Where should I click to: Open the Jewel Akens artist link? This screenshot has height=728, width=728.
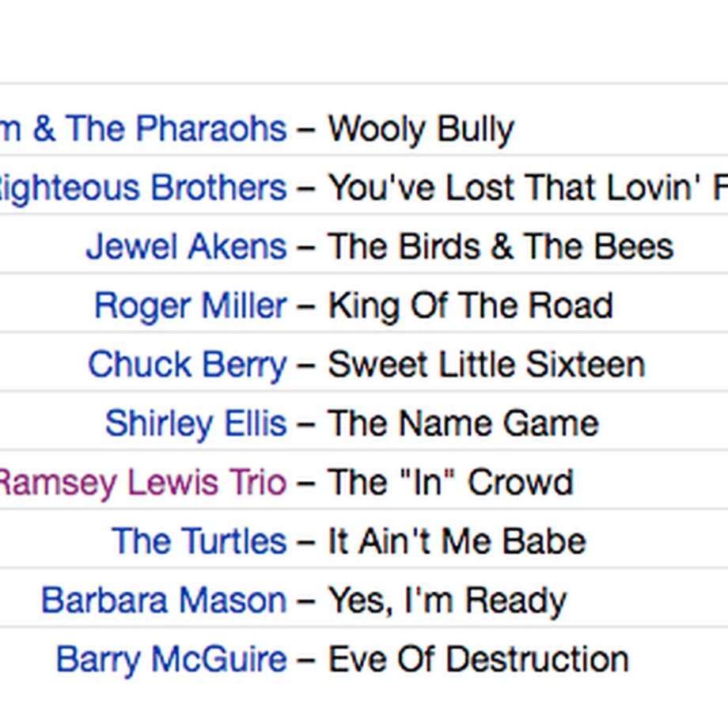(x=187, y=247)
